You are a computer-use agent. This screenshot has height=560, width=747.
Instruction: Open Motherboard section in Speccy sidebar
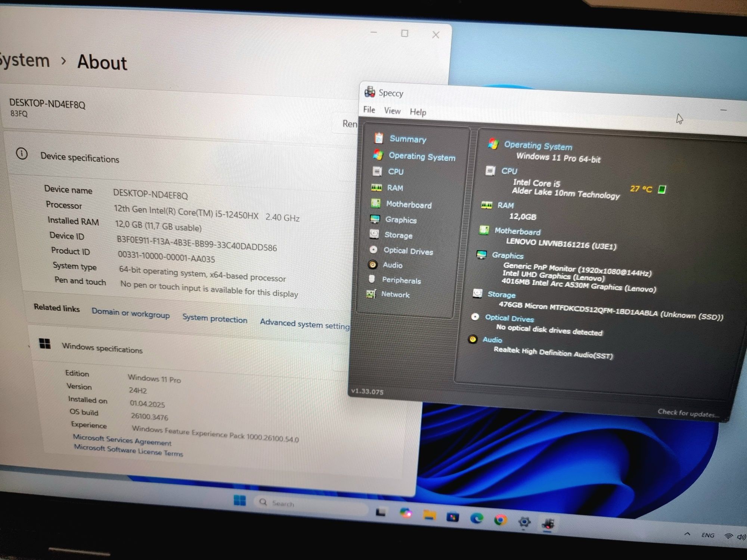(409, 205)
